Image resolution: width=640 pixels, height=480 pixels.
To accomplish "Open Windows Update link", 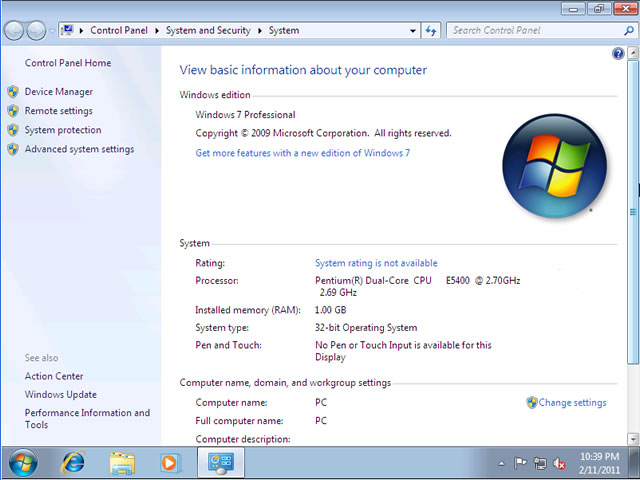I will (61, 395).
